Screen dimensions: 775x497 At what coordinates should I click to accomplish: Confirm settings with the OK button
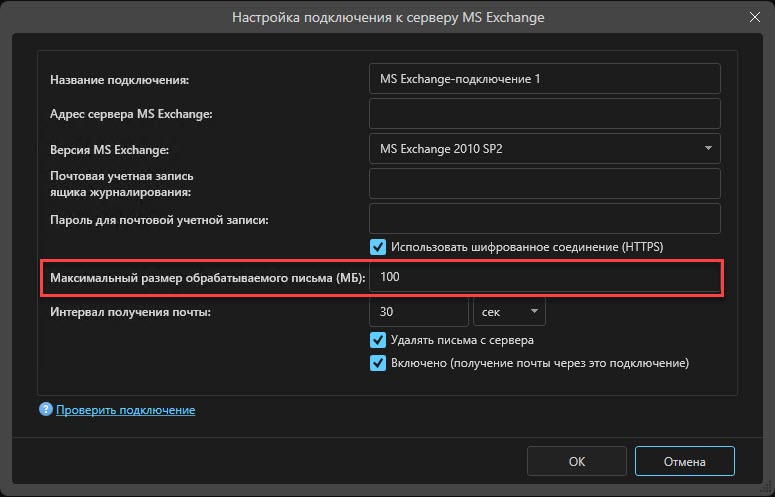coord(577,461)
